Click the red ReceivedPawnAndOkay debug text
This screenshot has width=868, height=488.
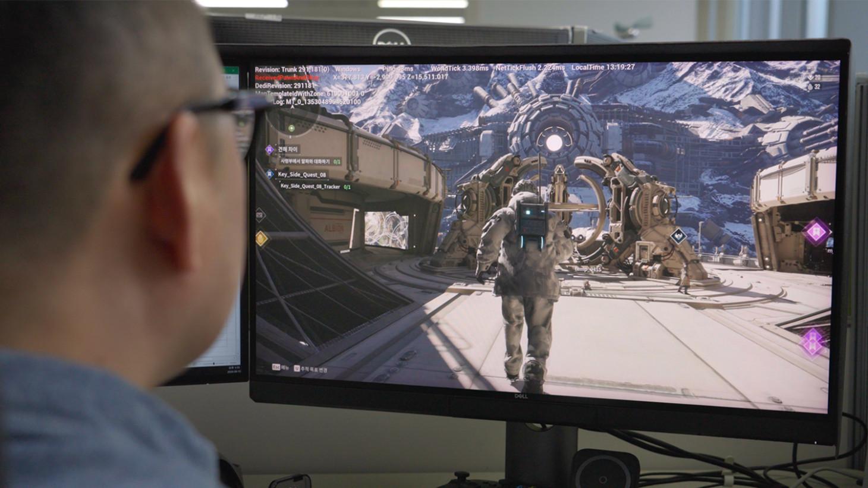click(288, 77)
